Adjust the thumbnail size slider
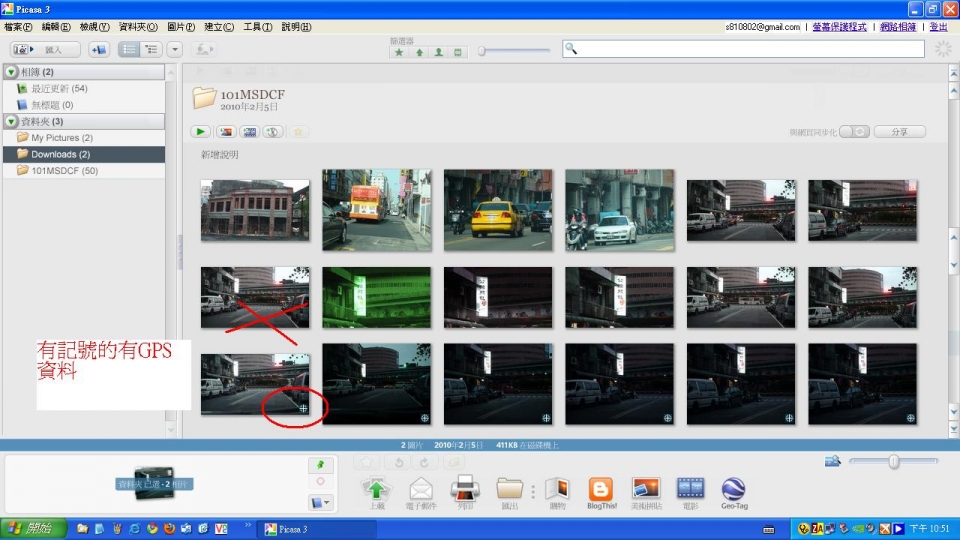 (x=893, y=461)
